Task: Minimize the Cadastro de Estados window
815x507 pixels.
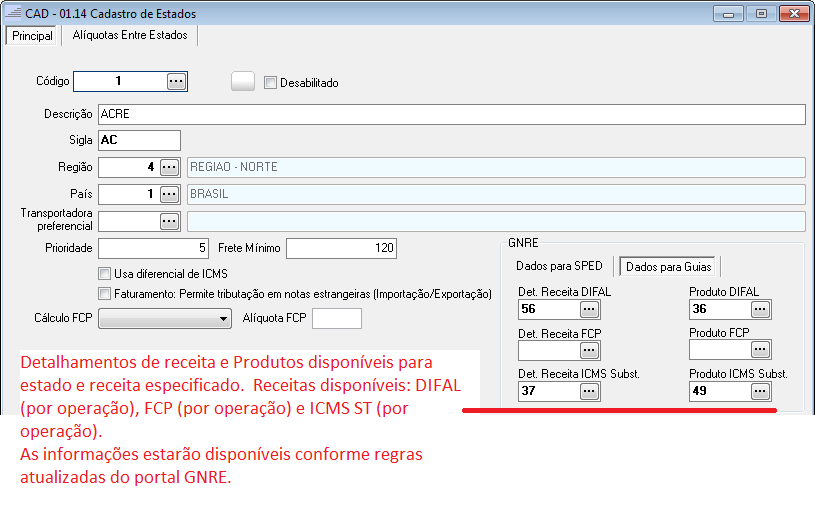Action: click(x=728, y=14)
